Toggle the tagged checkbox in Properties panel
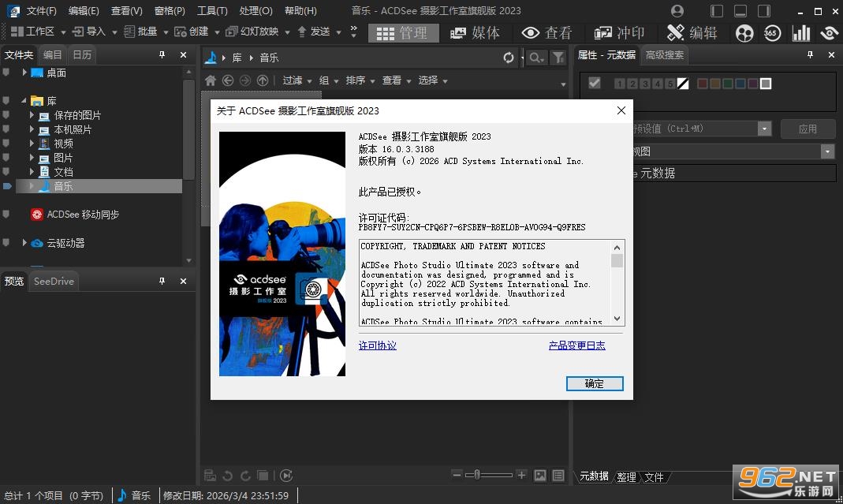843x504 pixels. point(594,83)
